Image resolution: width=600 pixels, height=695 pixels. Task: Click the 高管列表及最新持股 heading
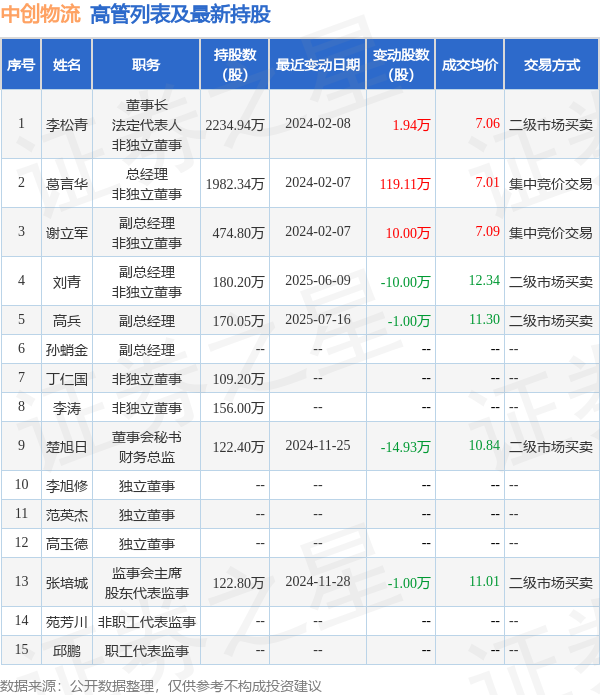[x=180, y=14]
